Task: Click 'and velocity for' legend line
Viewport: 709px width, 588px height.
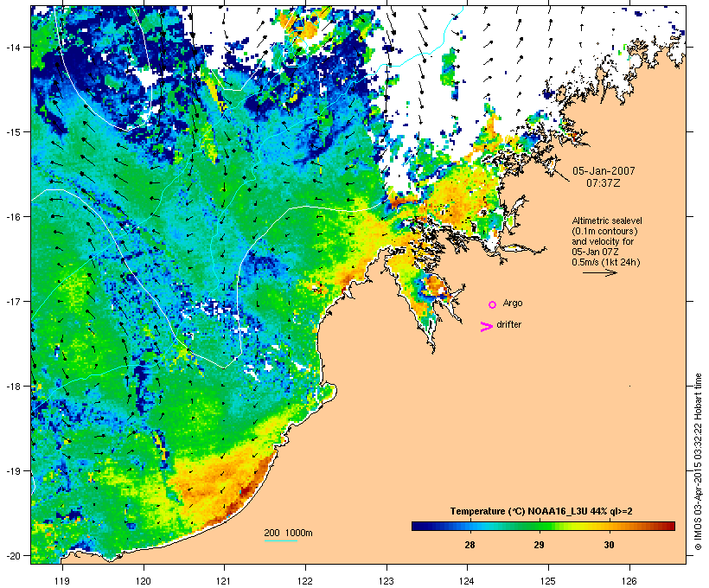Action: pos(603,241)
